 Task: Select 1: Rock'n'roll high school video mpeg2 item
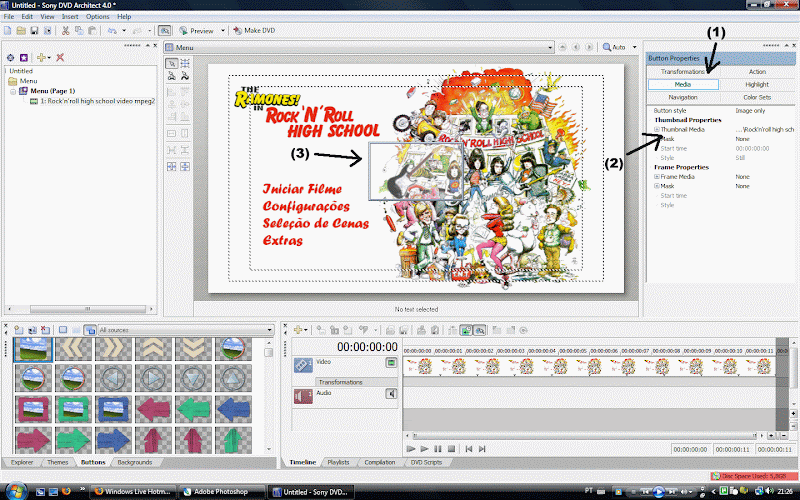pyautogui.click(x=92, y=101)
